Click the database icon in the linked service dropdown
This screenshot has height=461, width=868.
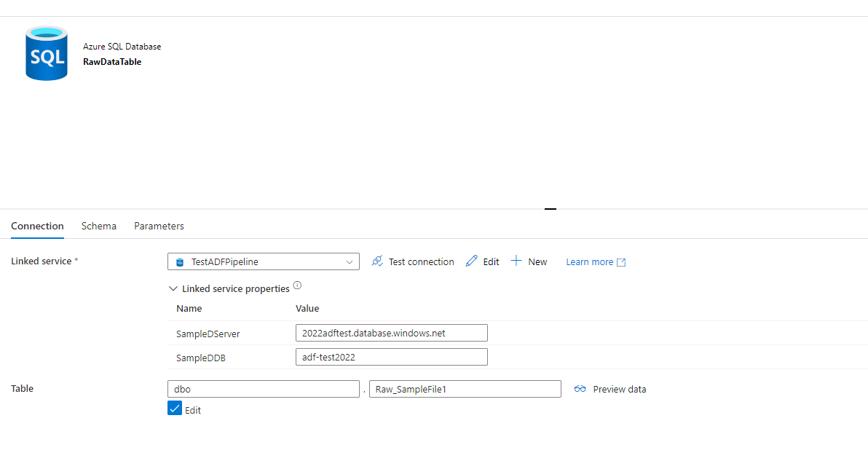180,262
